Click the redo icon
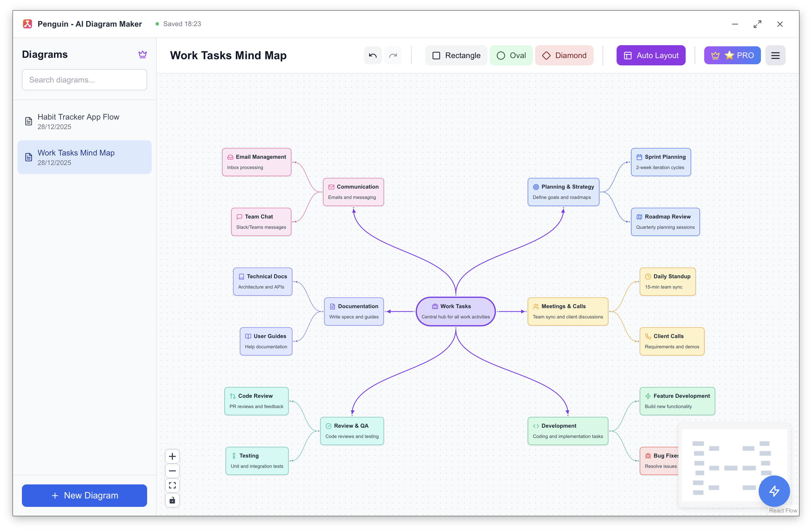 point(393,55)
